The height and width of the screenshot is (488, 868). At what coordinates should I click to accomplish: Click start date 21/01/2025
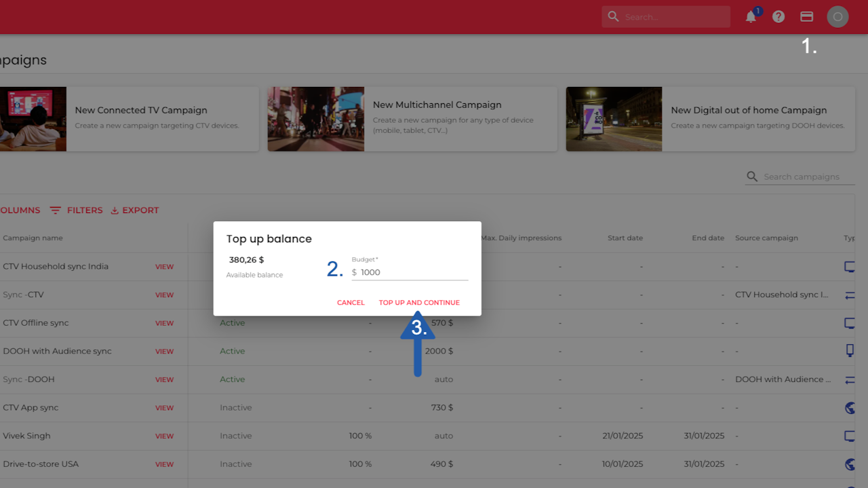click(622, 436)
